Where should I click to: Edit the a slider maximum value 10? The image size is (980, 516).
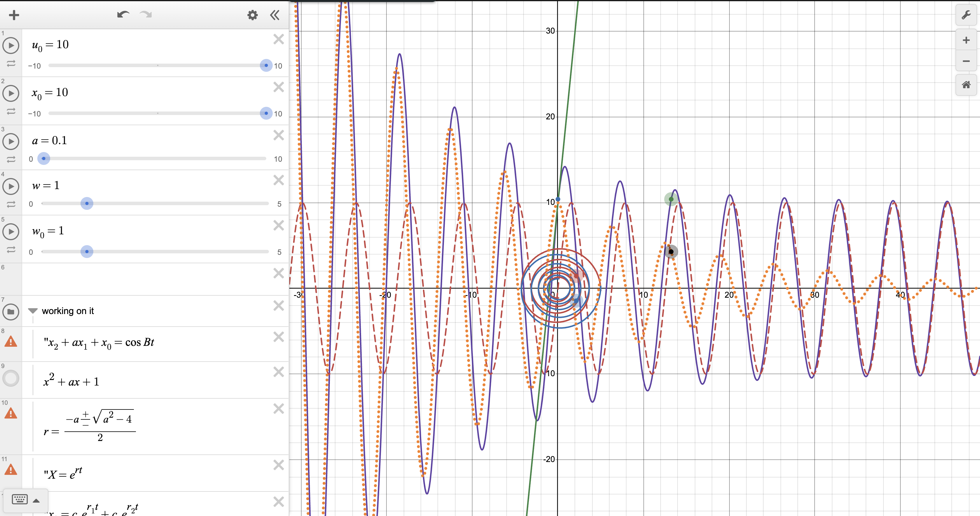(x=278, y=159)
